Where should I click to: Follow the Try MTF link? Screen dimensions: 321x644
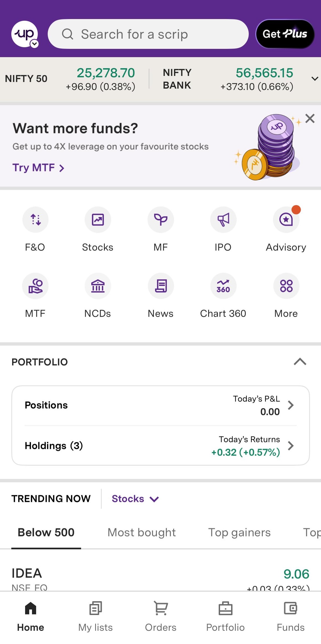pyautogui.click(x=38, y=168)
